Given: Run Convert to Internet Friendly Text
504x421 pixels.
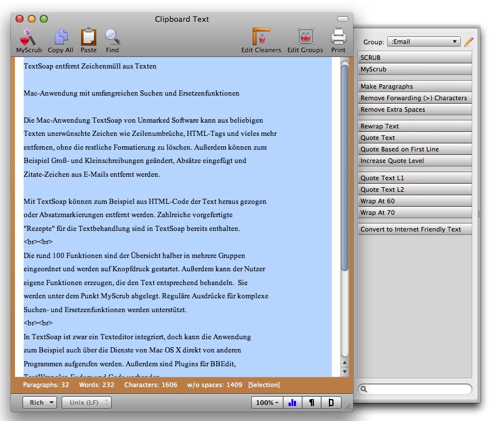Looking at the screenshot, I should 414,229.
